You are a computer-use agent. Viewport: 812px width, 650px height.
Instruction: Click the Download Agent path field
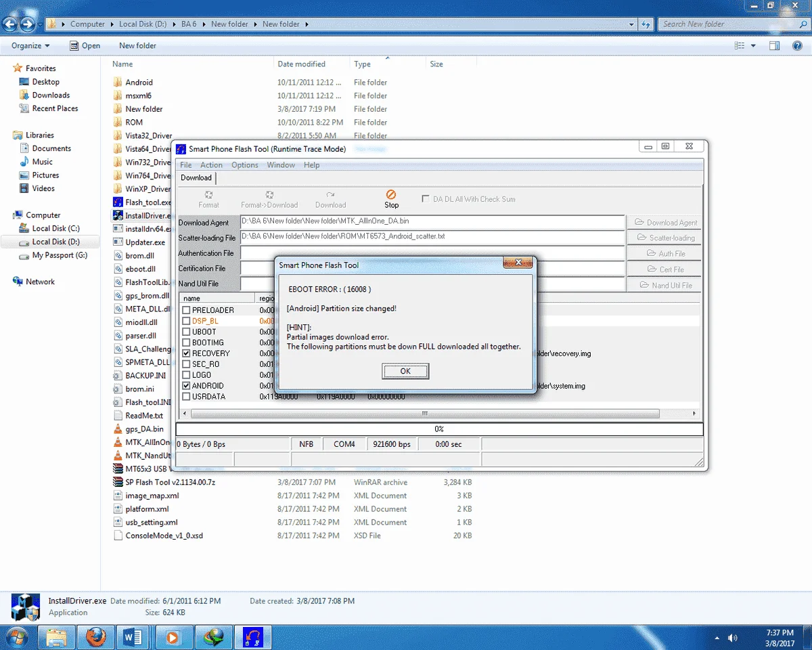pos(432,222)
